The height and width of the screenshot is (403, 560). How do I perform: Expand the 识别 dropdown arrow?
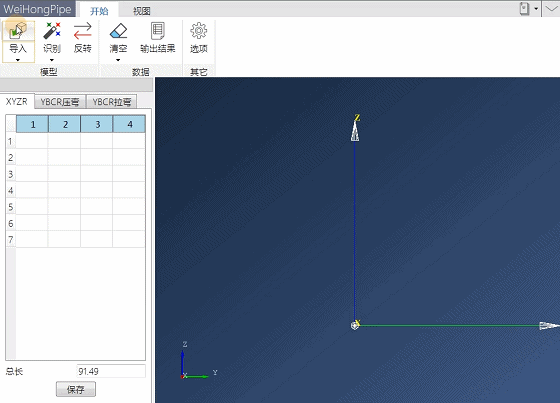(52, 60)
